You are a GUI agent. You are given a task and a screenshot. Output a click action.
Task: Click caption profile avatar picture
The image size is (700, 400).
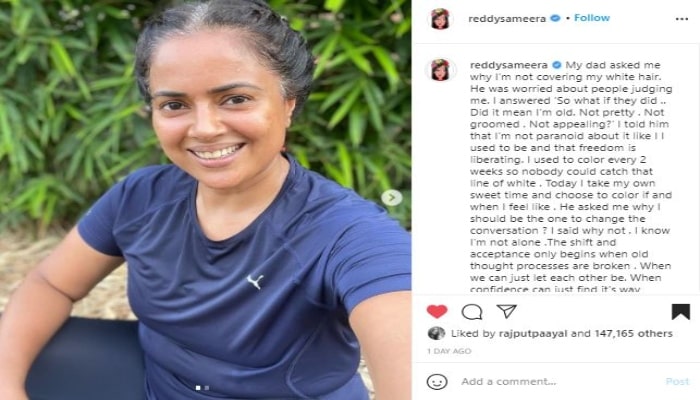click(x=441, y=70)
